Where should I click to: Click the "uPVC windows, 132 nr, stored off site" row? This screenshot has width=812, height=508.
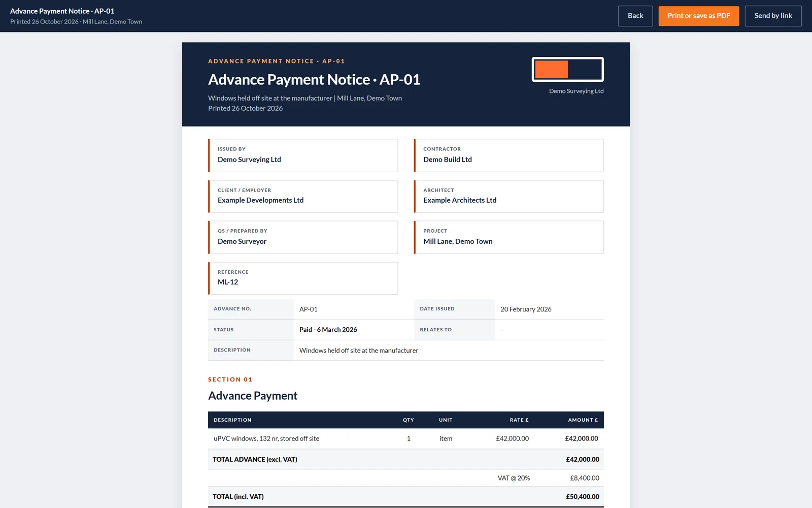406,438
